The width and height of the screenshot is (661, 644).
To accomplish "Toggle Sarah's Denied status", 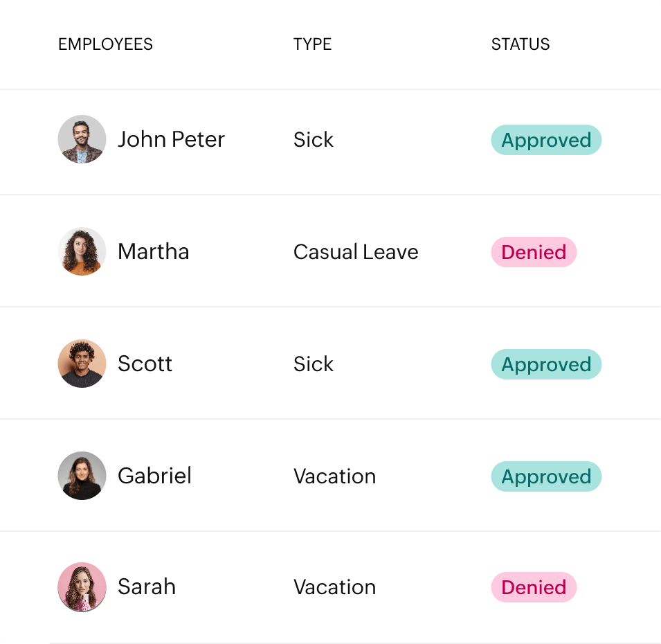I will point(534,587).
